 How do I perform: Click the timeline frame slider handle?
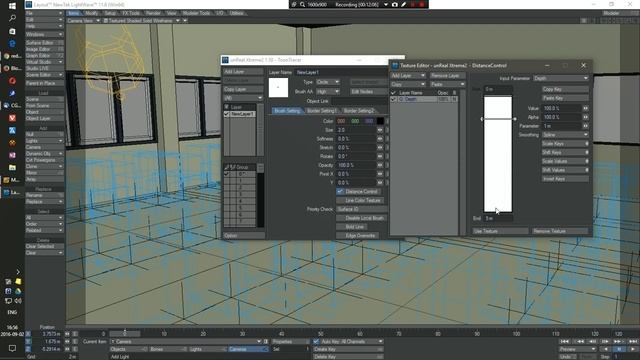[125, 333]
